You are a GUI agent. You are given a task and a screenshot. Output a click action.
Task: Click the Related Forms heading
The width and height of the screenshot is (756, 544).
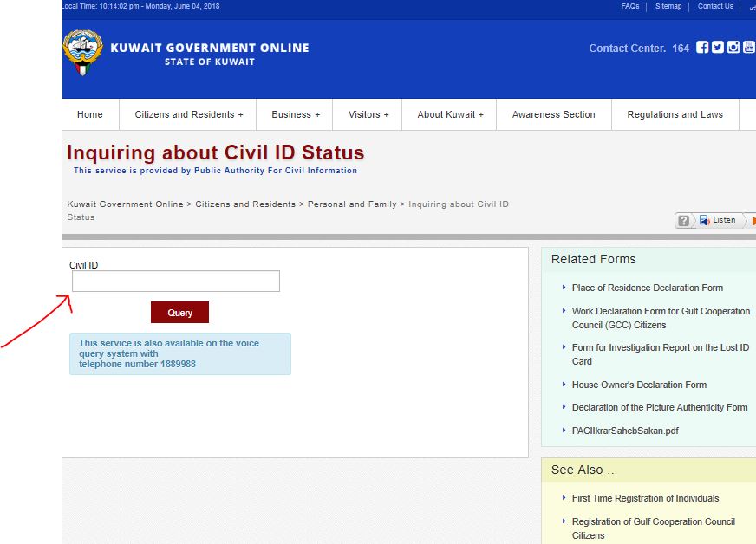(x=594, y=259)
